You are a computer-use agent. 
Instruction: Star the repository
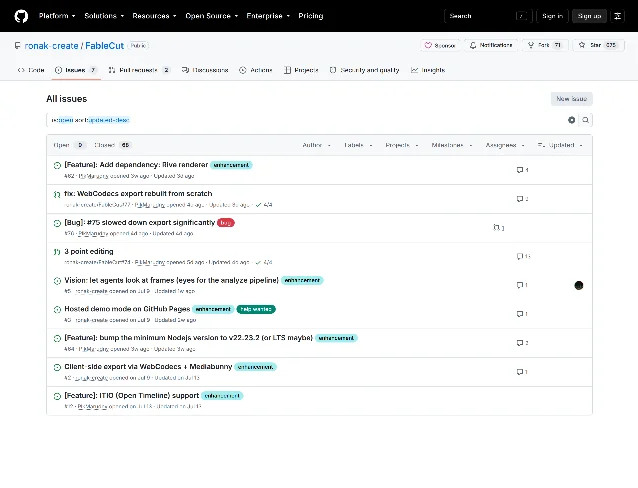point(597,45)
